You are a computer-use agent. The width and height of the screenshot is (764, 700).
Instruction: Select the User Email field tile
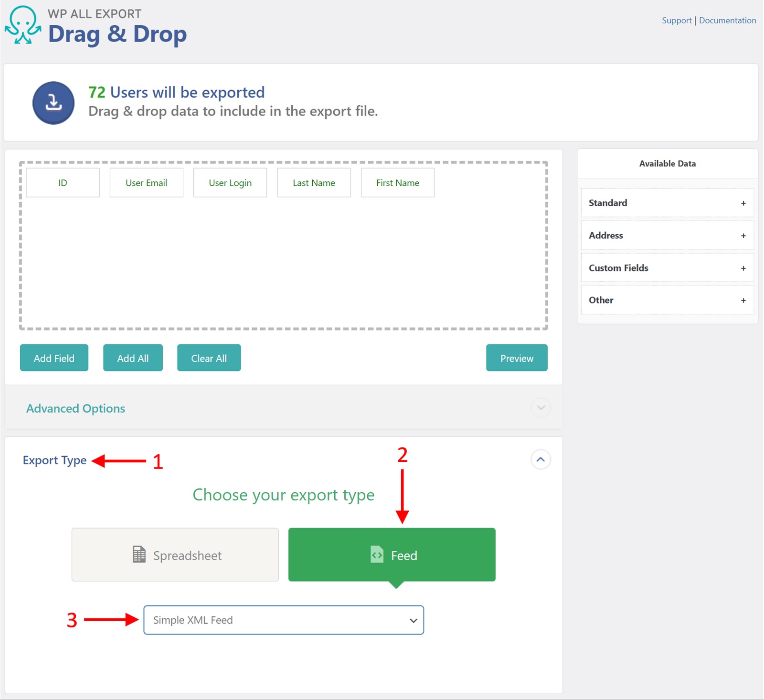pyautogui.click(x=146, y=182)
